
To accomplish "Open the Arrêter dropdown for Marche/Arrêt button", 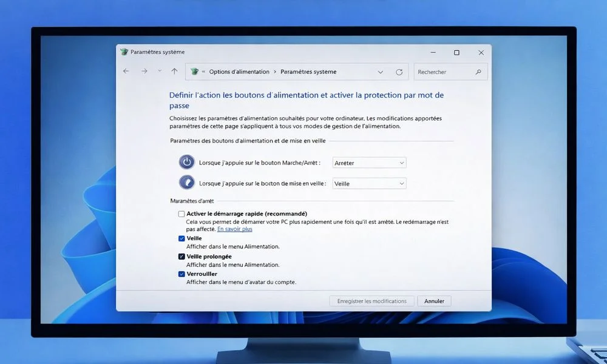I will 369,163.
